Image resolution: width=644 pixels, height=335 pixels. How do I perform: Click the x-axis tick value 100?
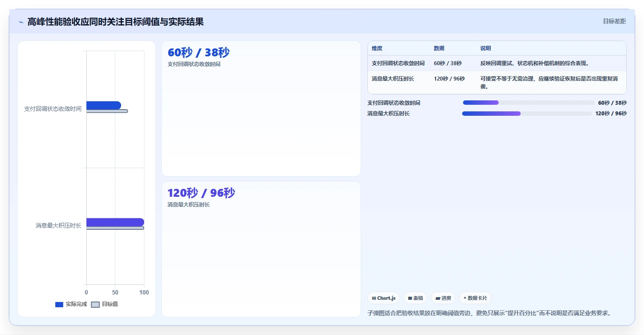tap(144, 293)
